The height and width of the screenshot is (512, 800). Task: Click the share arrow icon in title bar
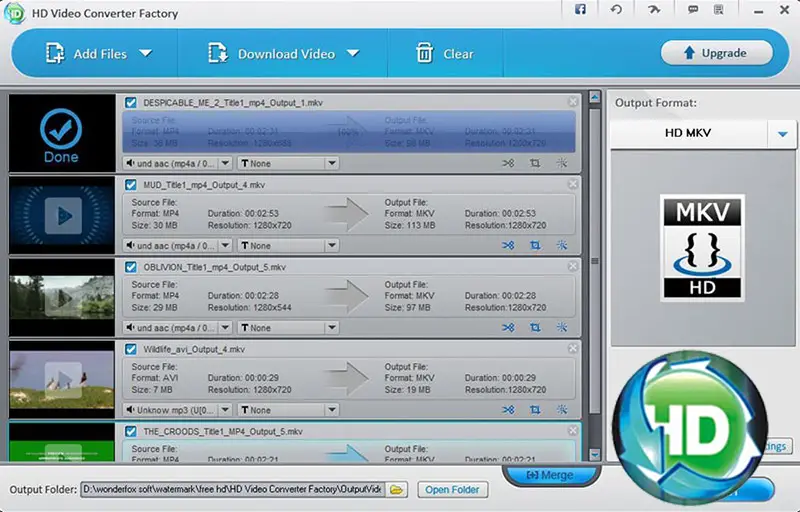point(654,9)
